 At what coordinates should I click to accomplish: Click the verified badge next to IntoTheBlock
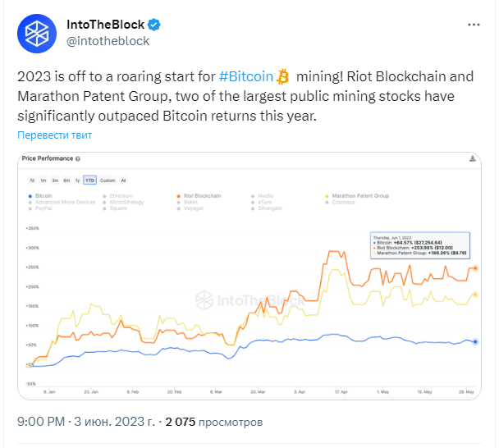click(154, 25)
